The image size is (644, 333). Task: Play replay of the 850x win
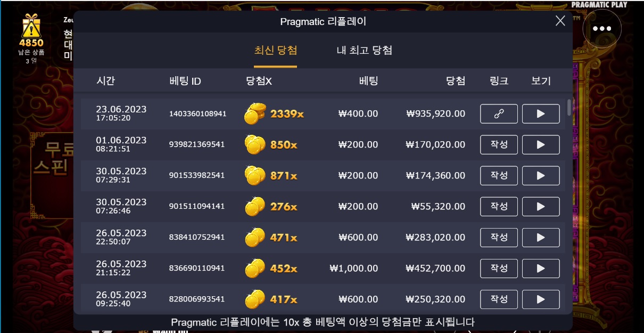tap(540, 144)
